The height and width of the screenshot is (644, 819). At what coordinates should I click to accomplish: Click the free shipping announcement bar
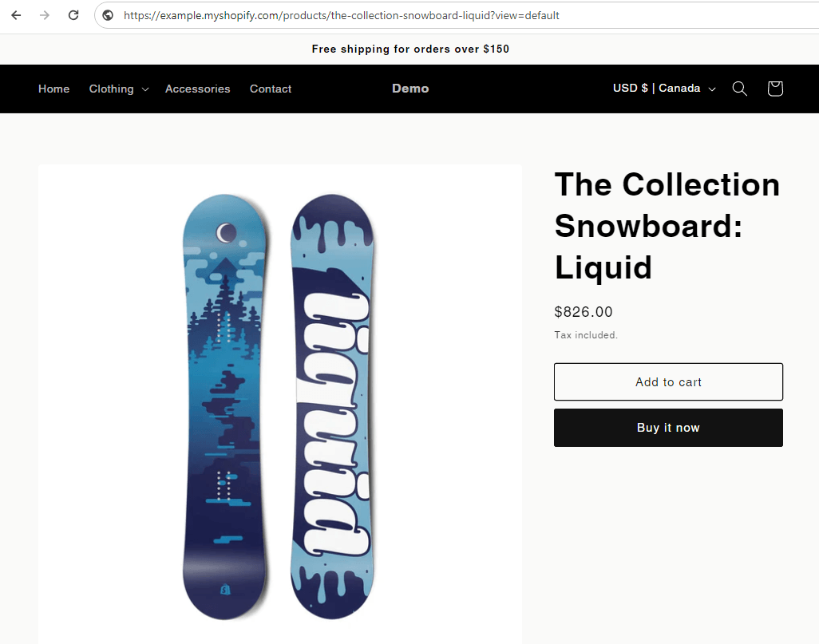[410, 49]
